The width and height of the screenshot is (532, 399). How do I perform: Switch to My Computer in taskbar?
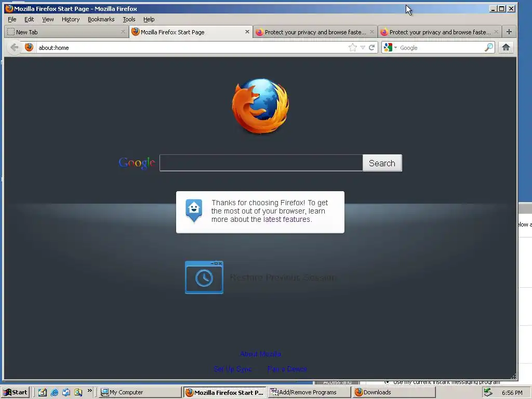tap(140, 392)
